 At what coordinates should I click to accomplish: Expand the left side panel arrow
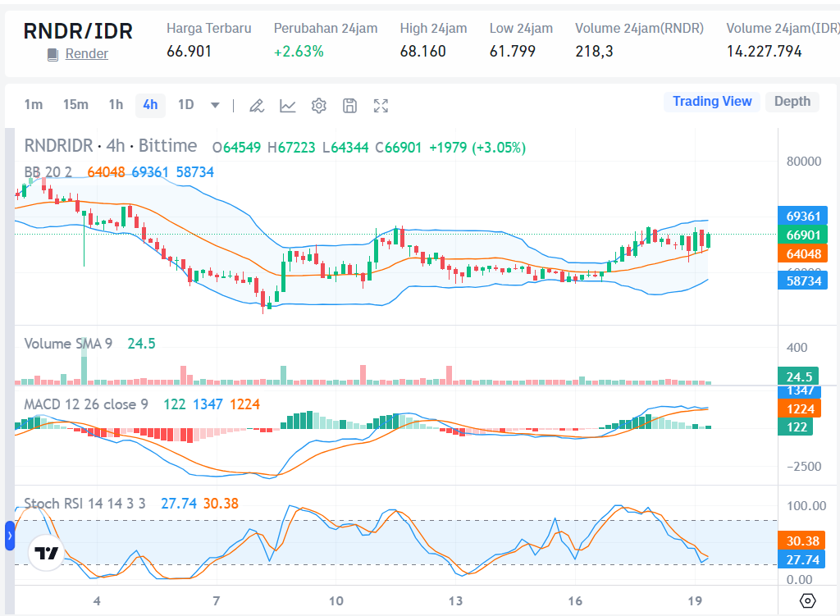click(x=10, y=536)
